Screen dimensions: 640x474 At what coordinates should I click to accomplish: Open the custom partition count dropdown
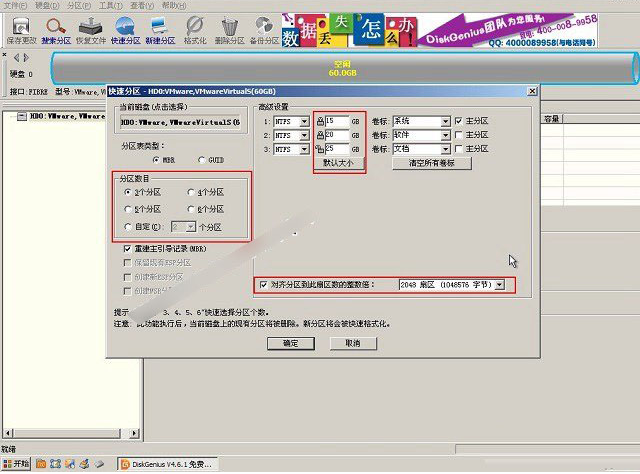point(191,227)
